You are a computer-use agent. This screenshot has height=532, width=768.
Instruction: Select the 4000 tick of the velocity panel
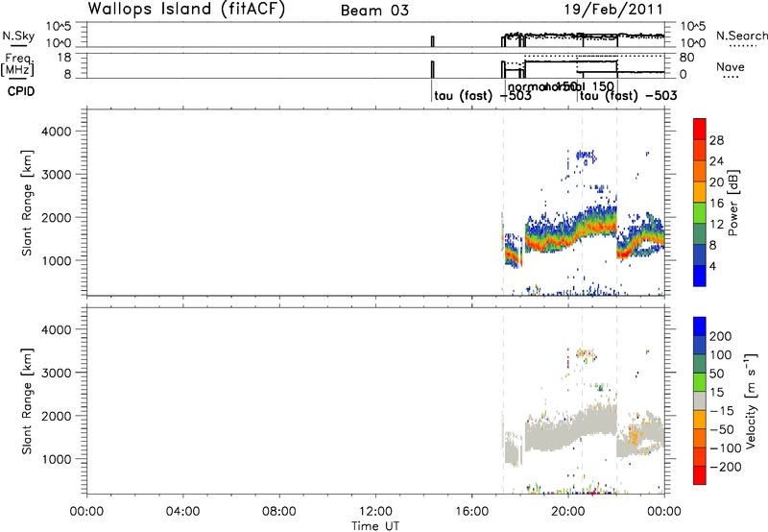[56, 329]
